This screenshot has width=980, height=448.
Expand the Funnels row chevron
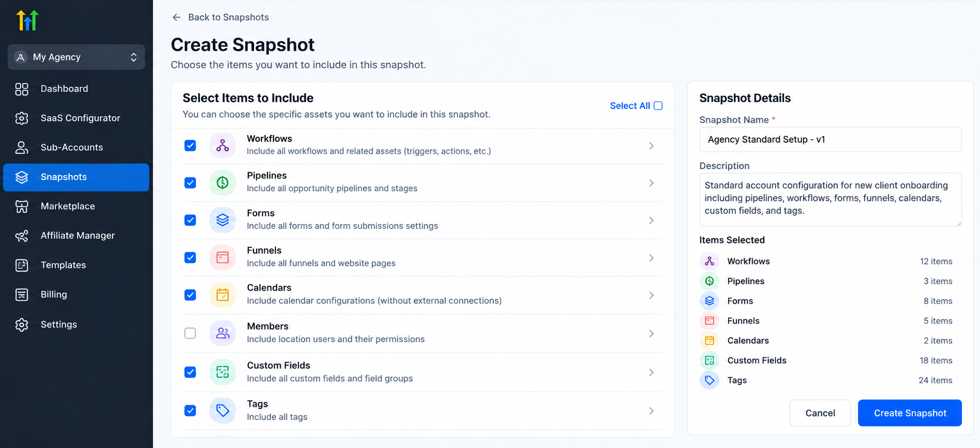coord(651,258)
